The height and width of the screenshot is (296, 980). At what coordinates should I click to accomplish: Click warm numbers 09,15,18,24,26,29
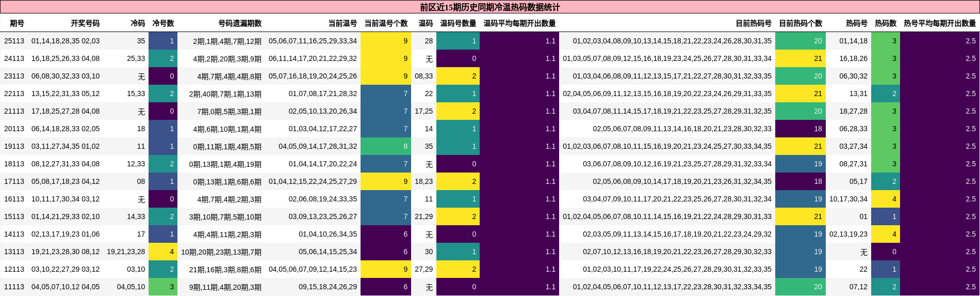pyautogui.click(x=328, y=287)
